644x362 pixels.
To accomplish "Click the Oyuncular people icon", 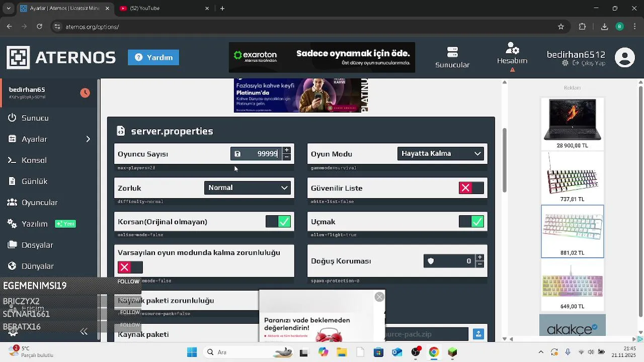I will pyautogui.click(x=13, y=203).
